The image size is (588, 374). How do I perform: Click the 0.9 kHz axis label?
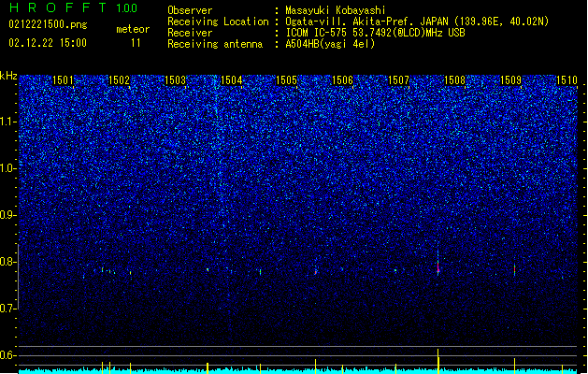7,215
